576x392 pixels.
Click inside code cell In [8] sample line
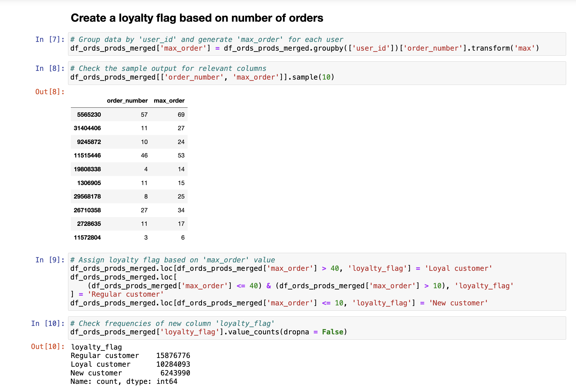pyautogui.click(x=202, y=77)
